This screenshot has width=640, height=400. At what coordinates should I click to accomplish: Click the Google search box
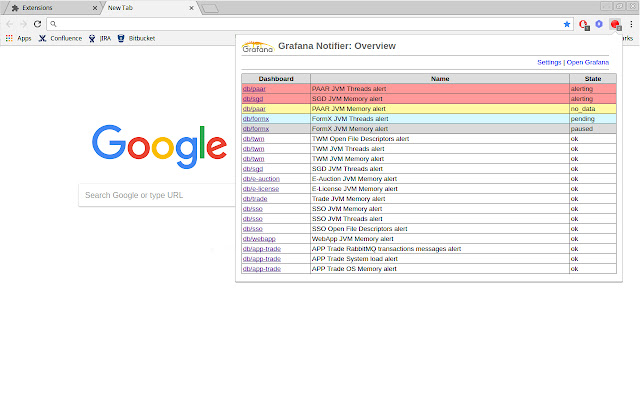click(157, 195)
